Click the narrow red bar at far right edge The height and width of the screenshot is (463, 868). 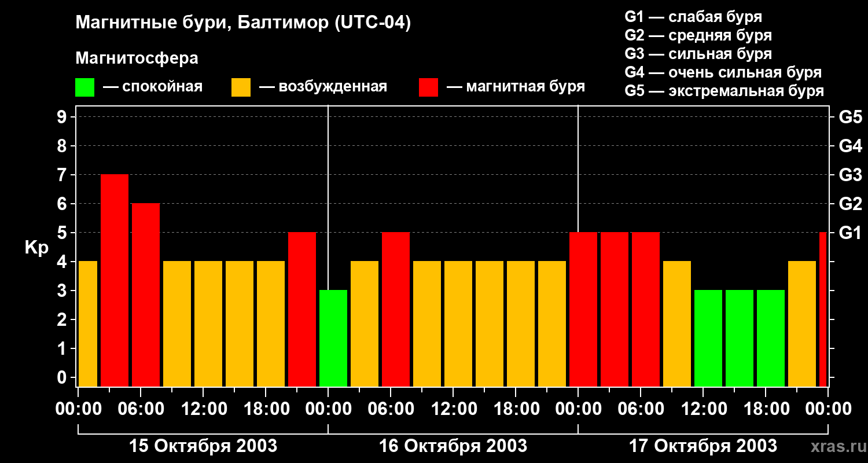point(823,309)
